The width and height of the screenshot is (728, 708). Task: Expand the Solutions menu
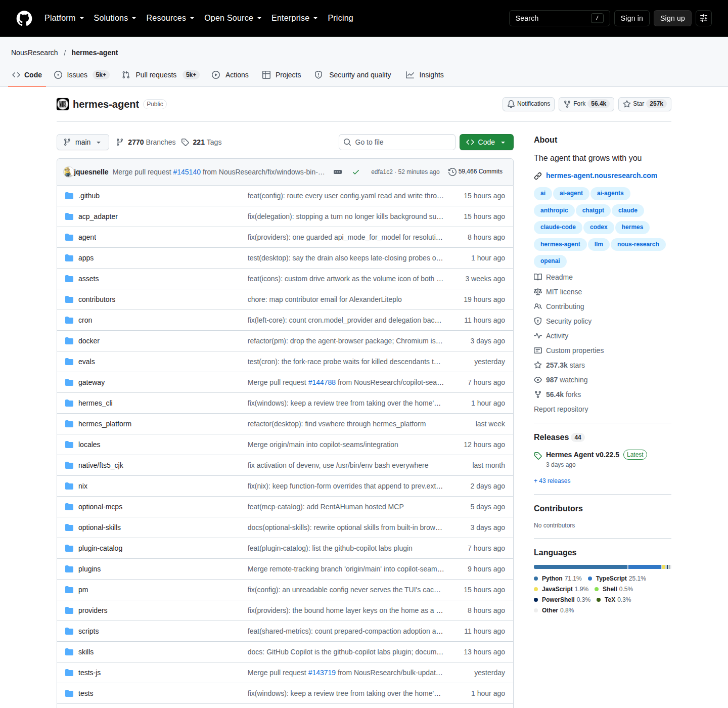point(115,18)
